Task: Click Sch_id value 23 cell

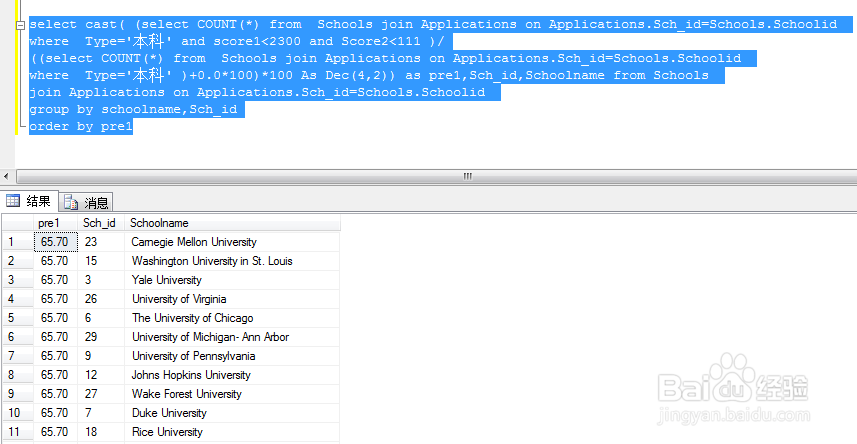Action: [101, 242]
